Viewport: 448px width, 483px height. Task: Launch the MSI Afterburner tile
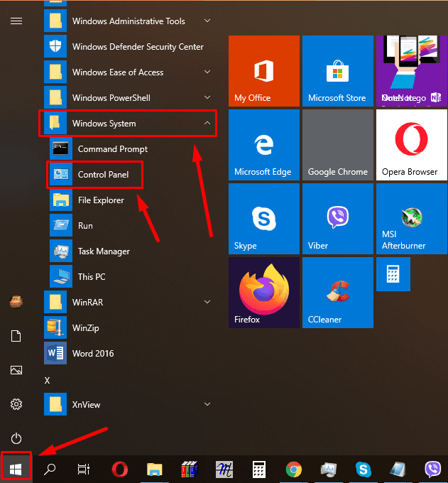coord(412,219)
